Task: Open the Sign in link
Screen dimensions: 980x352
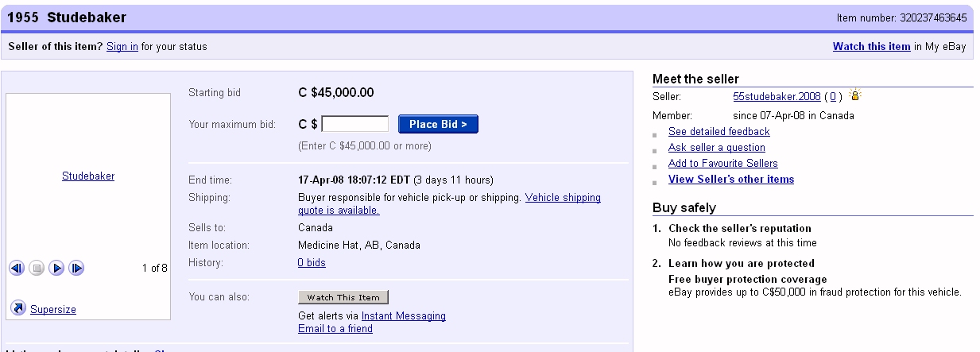Action: pos(122,47)
